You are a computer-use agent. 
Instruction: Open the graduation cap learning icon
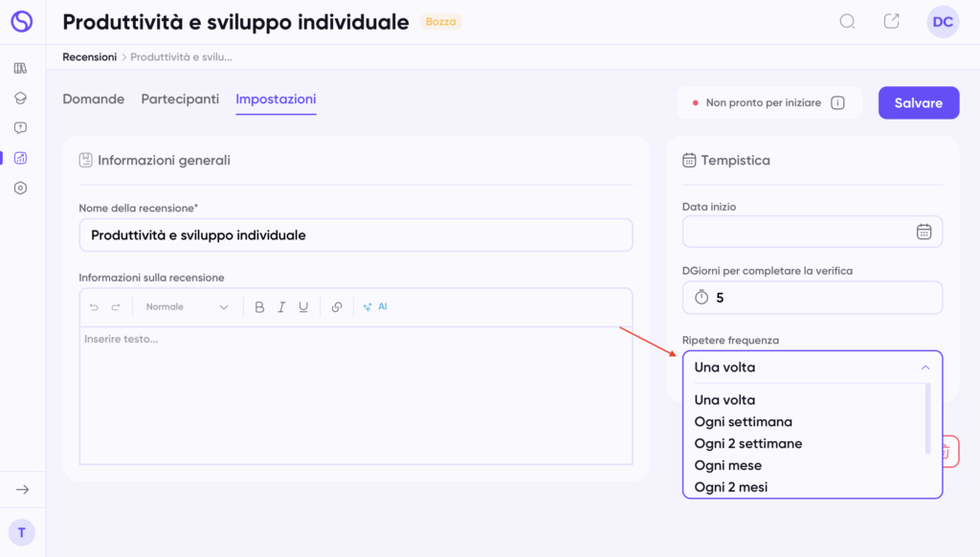(x=20, y=98)
